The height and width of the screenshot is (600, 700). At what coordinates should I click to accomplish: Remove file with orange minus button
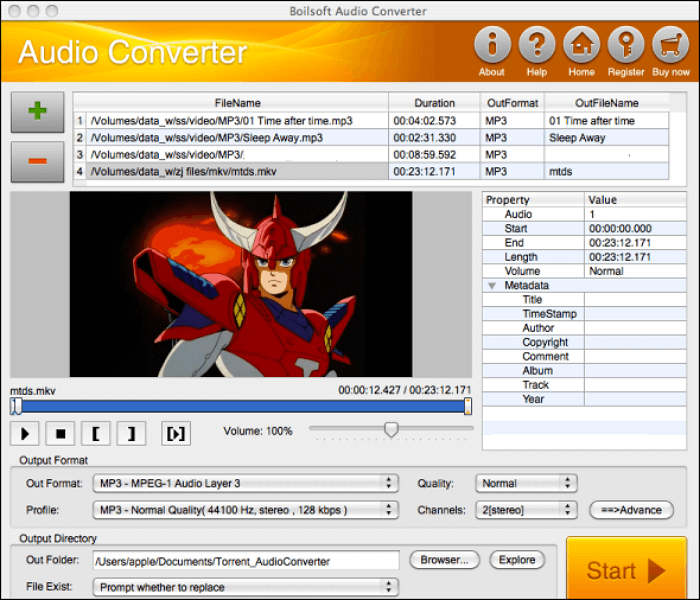click(x=38, y=163)
